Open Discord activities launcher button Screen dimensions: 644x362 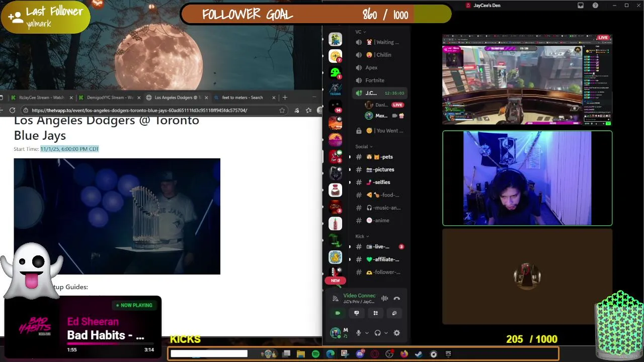[375, 313]
